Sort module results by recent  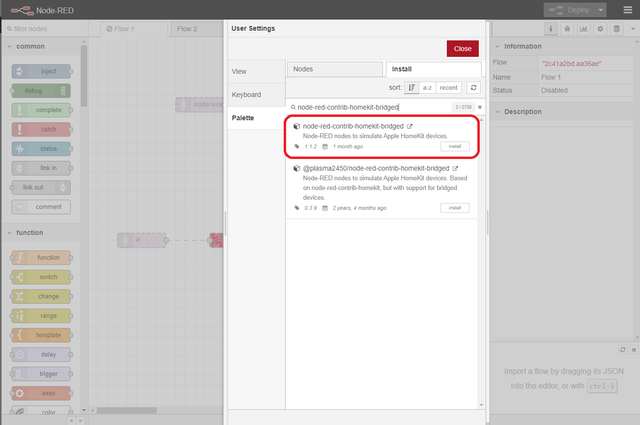(x=449, y=88)
